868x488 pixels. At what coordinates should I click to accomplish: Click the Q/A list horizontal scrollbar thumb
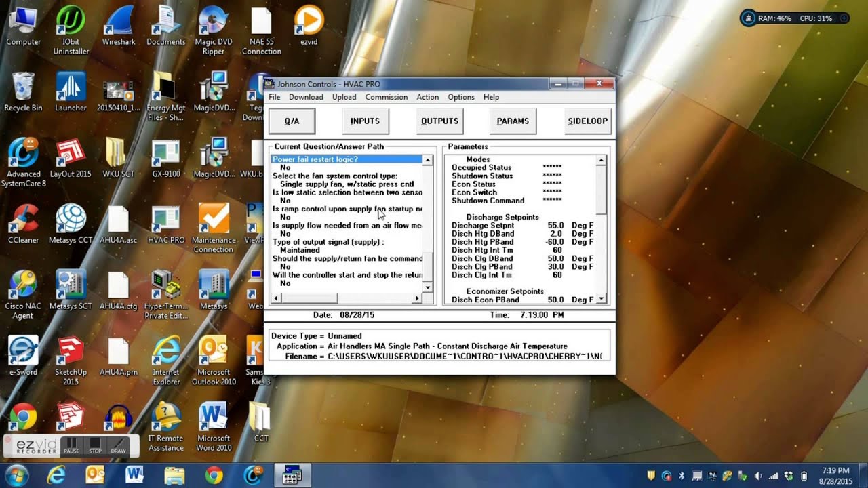point(309,298)
